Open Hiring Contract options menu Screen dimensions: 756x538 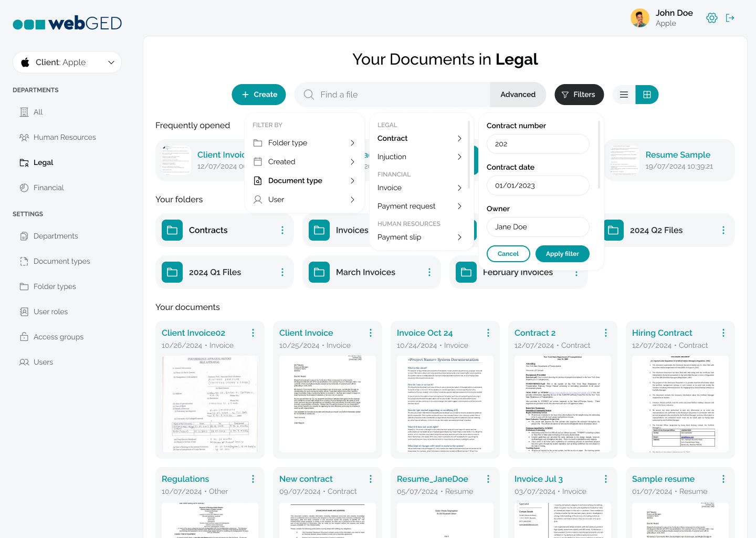[723, 333]
